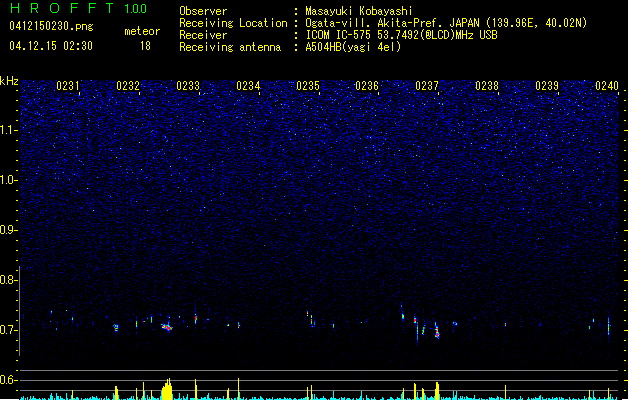Click the 0238 time marker
This screenshot has height=400, width=629.
pyautogui.click(x=487, y=86)
